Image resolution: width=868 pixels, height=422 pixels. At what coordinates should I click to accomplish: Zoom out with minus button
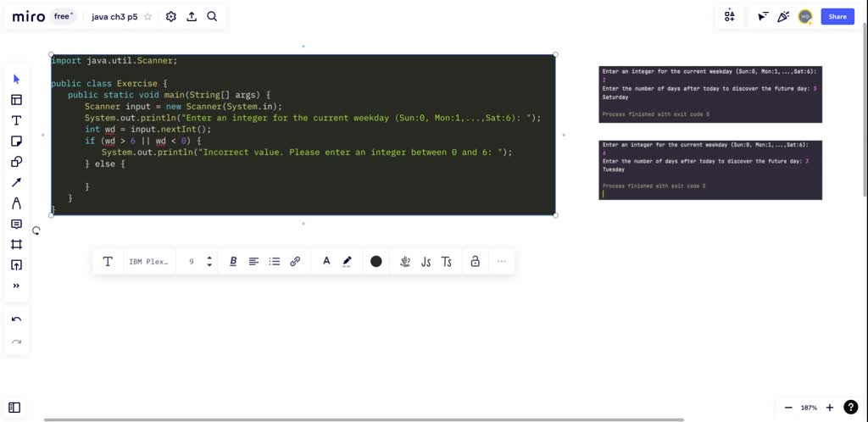[788, 408]
